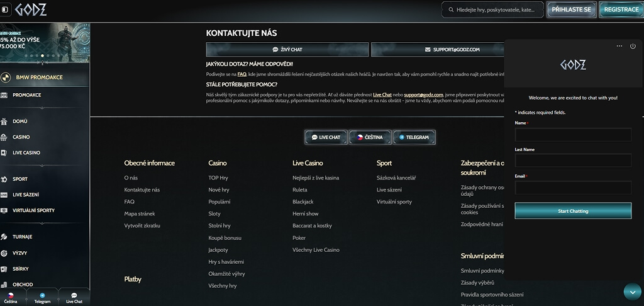This screenshot has height=306, width=644.
Task: Click the Promoakce ticket icon in sidebar
Action: (4, 95)
